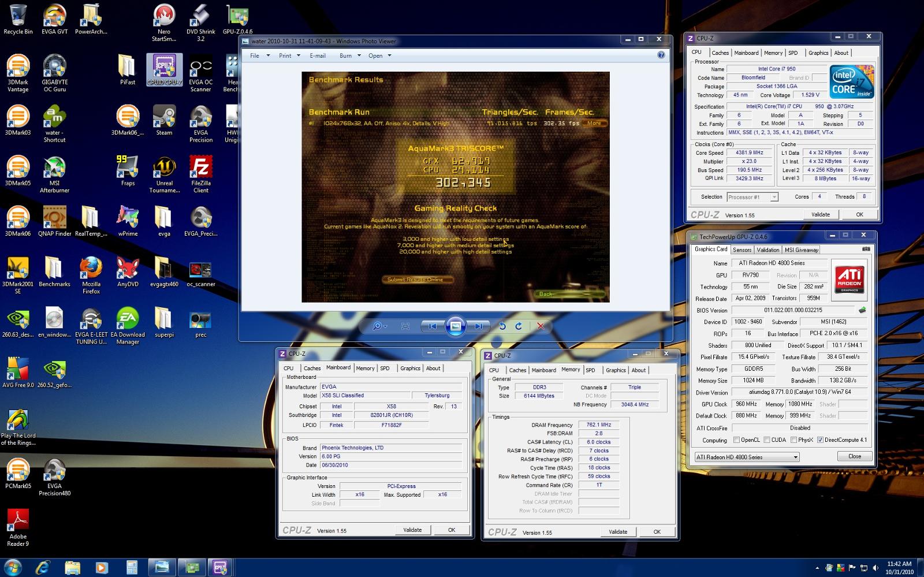924x577 pixels.
Task: Open FileZilla Client shortcut
Action: tap(200, 174)
